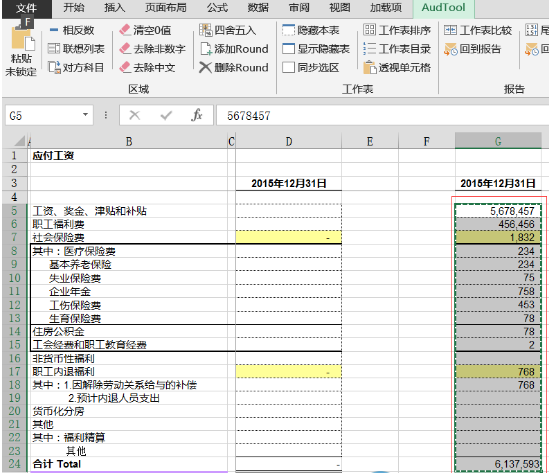Viewport: 549px width, 473px height.
Task: Click cell with value 1,832
Action: 498,238
